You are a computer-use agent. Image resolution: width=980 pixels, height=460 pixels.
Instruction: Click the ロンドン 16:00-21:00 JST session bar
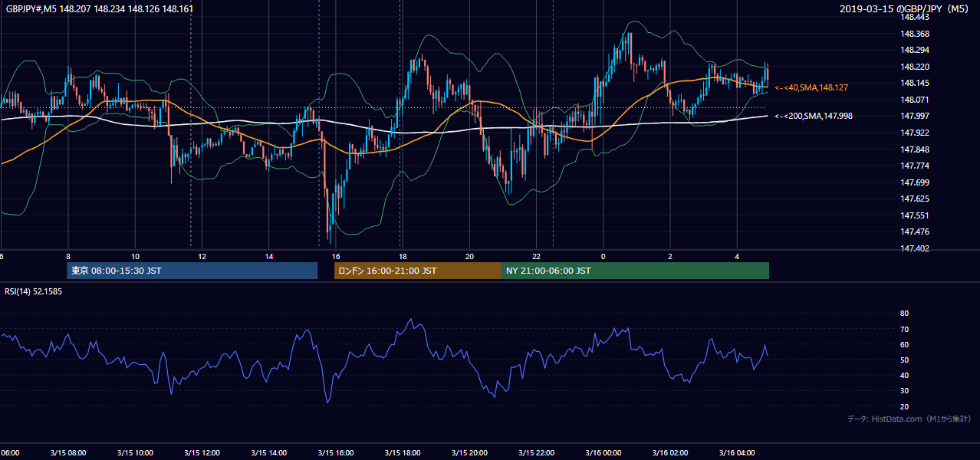tap(417, 271)
